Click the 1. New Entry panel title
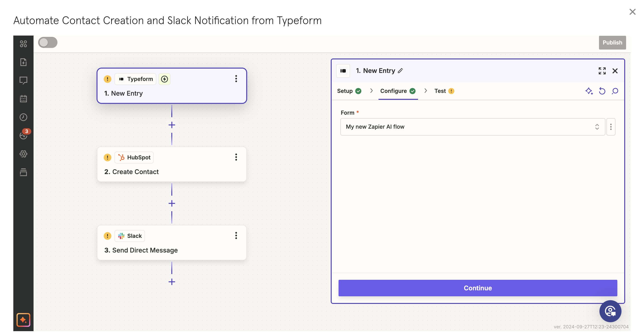The height and width of the screenshot is (333, 644). 375,71
